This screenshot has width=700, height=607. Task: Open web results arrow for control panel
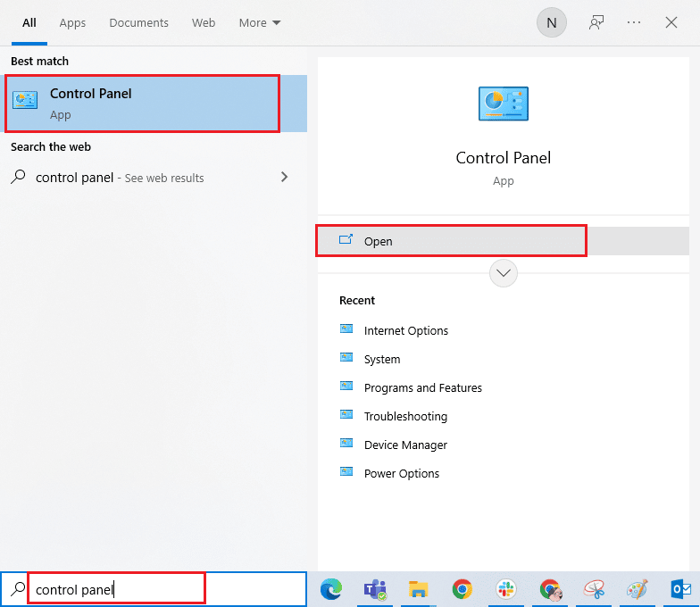(284, 177)
